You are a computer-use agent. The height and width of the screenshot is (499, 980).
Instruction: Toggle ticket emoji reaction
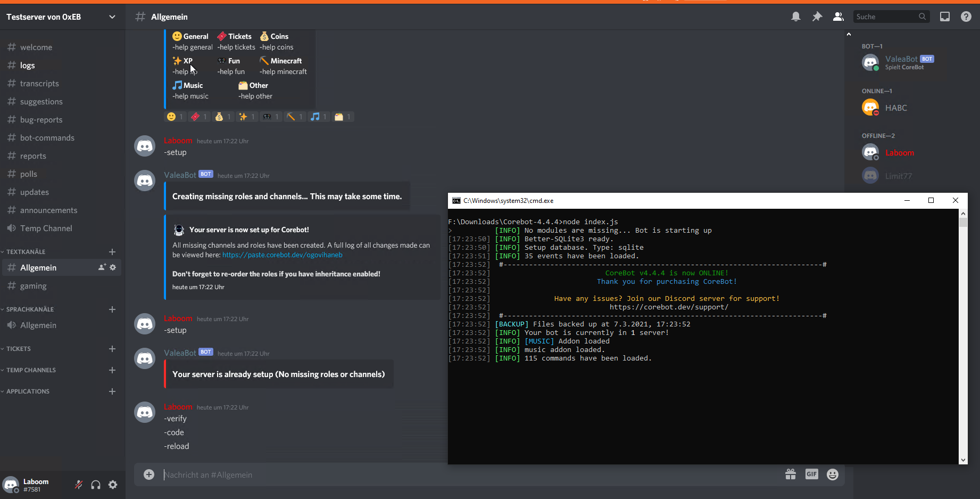click(199, 117)
